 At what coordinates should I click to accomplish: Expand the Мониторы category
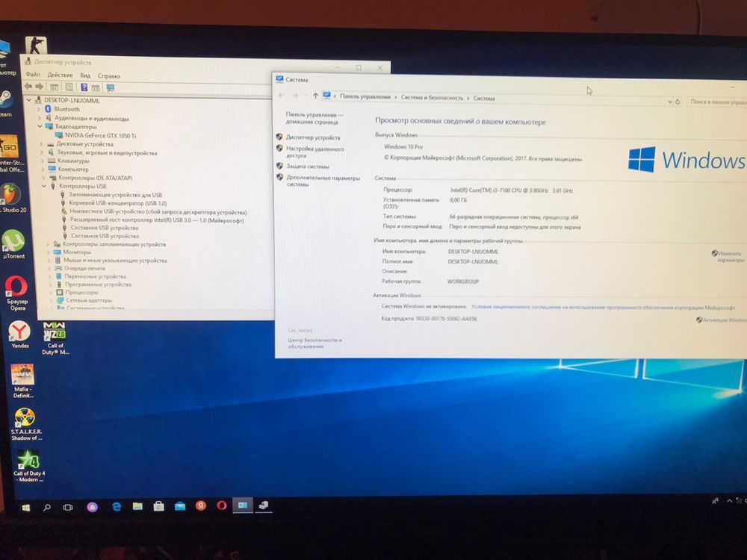pyautogui.click(x=47, y=252)
